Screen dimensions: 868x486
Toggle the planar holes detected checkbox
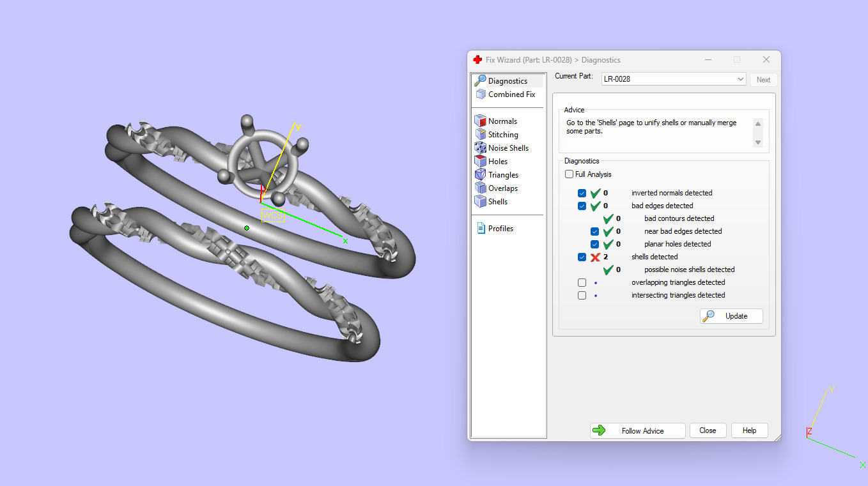pos(594,244)
